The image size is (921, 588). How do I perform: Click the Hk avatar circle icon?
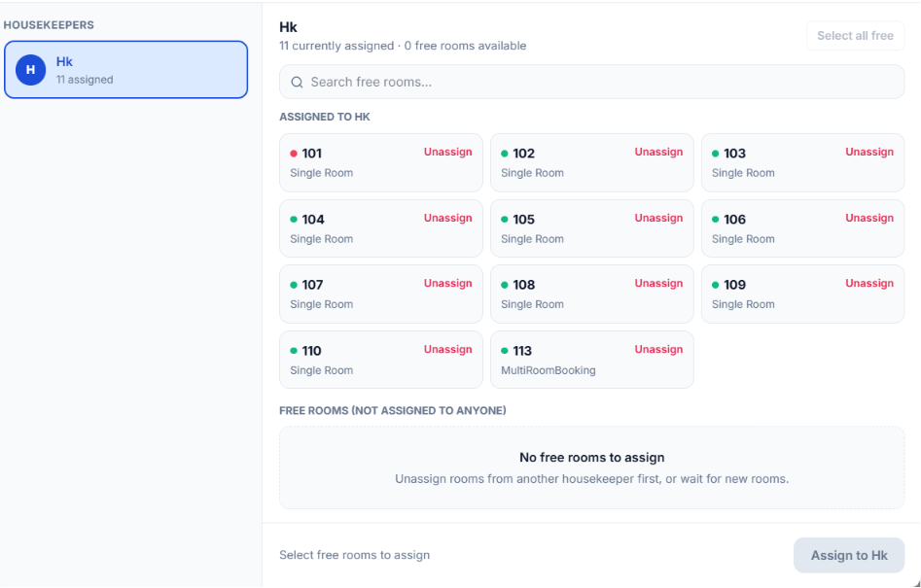pyautogui.click(x=30, y=70)
